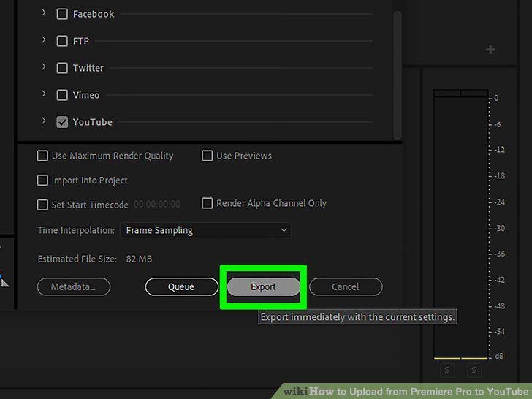Click the Estimated File Size 82 MB value
532x399 pixels.
(139, 259)
